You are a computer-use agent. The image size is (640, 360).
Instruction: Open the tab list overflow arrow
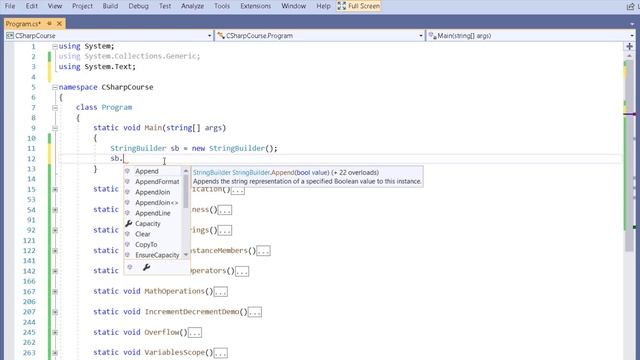point(632,24)
